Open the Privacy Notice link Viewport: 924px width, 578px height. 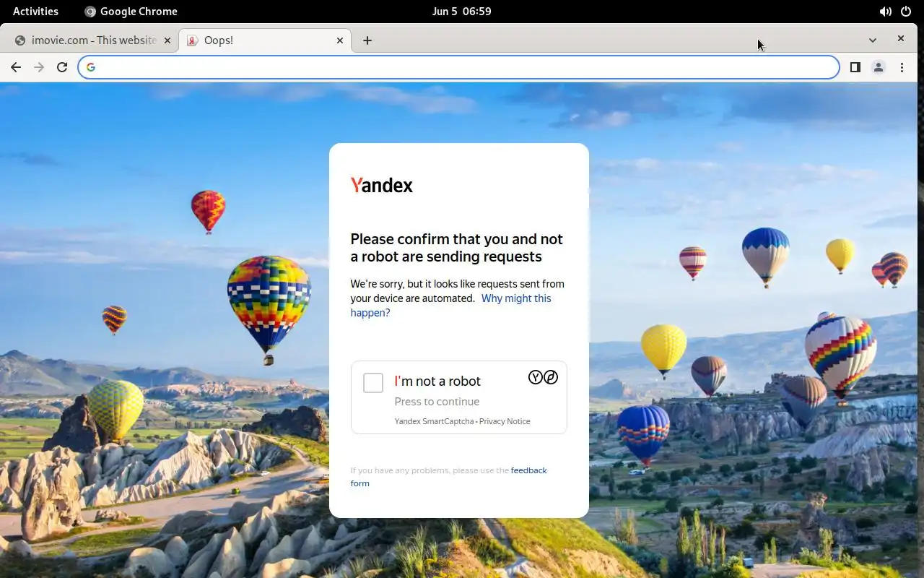tap(505, 421)
